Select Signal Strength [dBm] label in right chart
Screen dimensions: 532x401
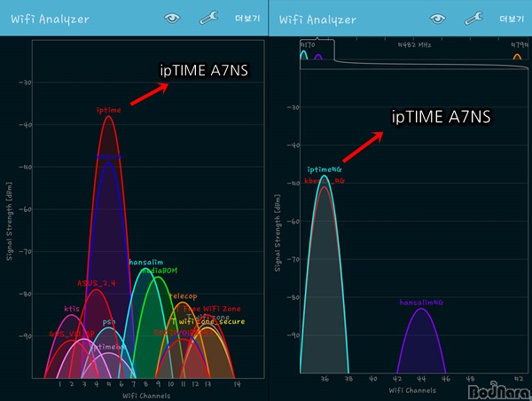[x=278, y=233]
